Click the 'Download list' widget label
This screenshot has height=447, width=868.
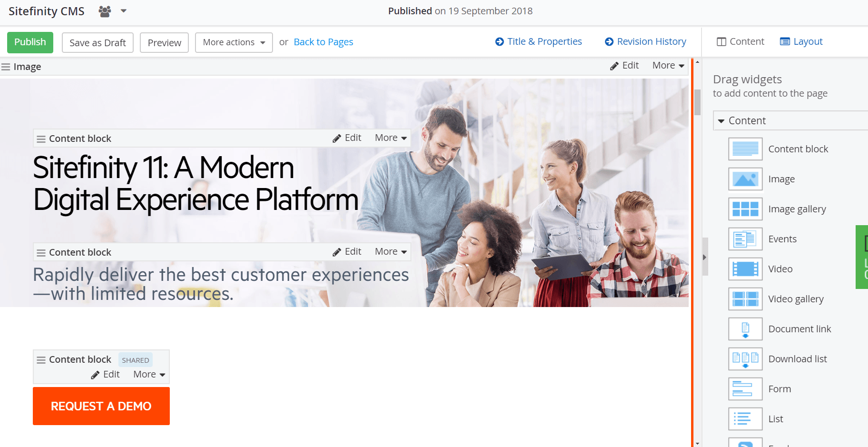point(798,359)
